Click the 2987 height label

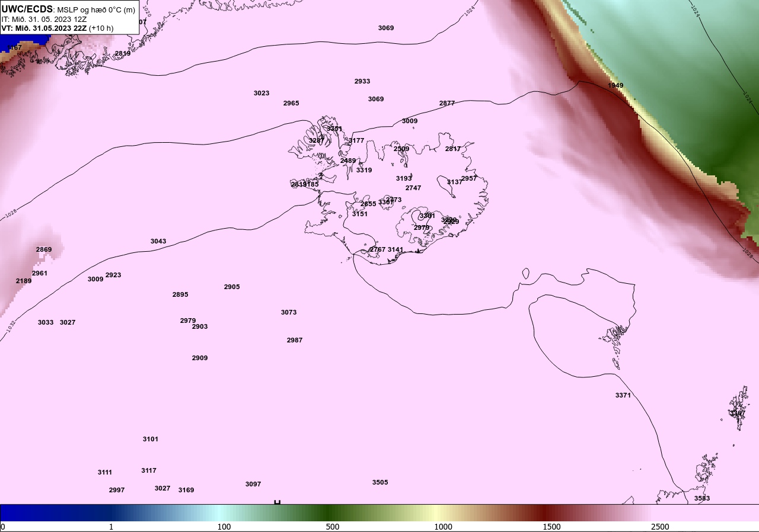click(295, 340)
